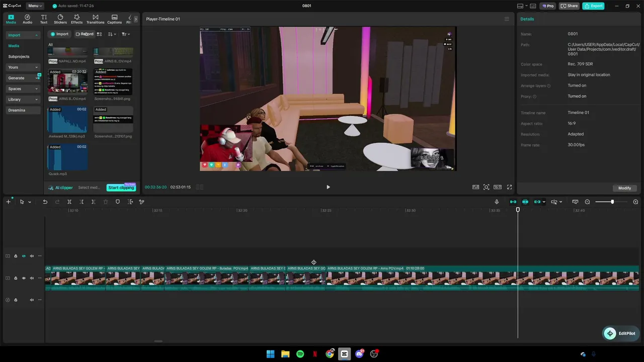The image size is (644, 362).
Task: Switch to the Transitions tab
Action: (95, 19)
